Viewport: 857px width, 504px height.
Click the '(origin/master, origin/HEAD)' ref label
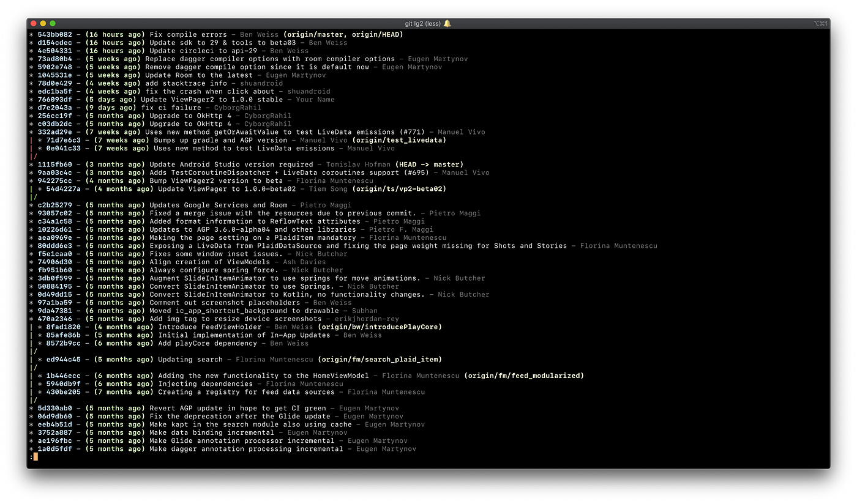pos(343,34)
